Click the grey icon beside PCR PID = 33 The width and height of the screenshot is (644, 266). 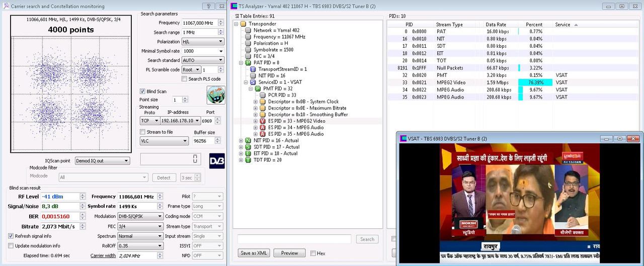[x=263, y=95]
